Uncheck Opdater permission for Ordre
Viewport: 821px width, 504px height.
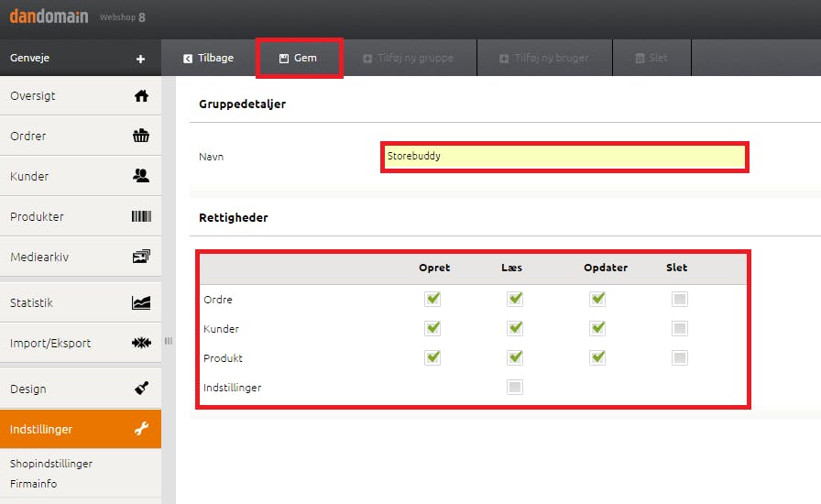(597, 299)
